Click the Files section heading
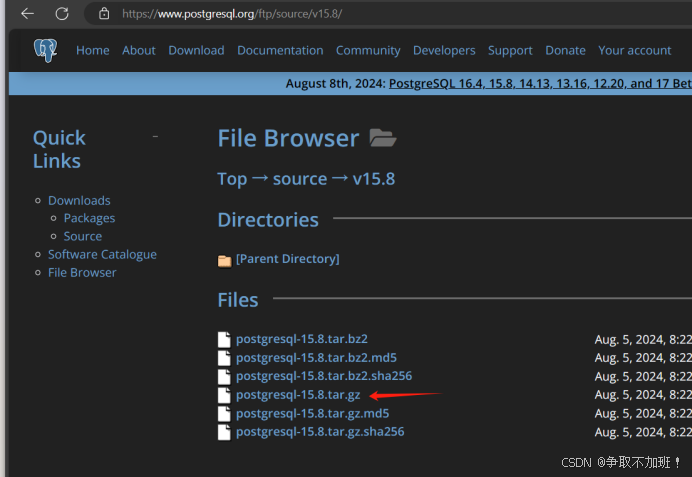The height and width of the screenshot is (477, 692). 238,300
